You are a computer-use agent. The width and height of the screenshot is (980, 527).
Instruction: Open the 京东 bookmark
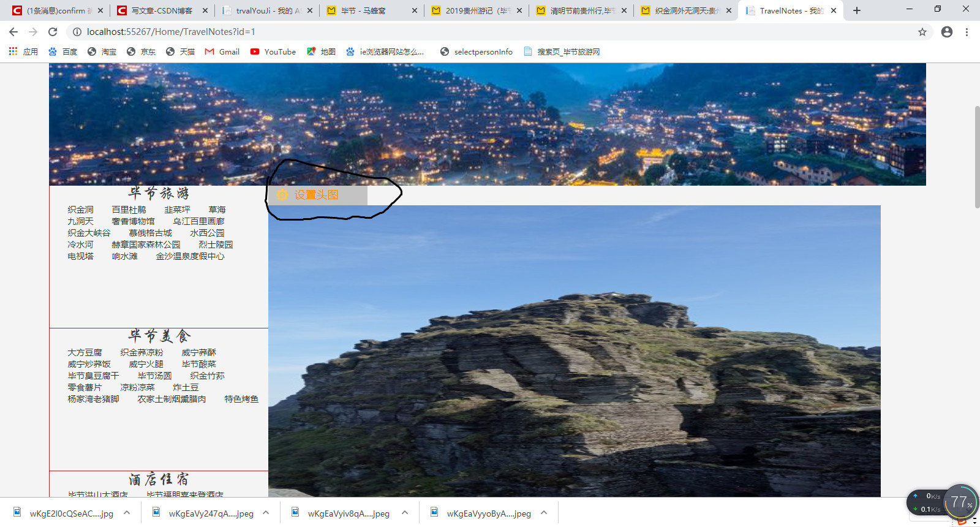pyautogui.click(x=141, y=51)
